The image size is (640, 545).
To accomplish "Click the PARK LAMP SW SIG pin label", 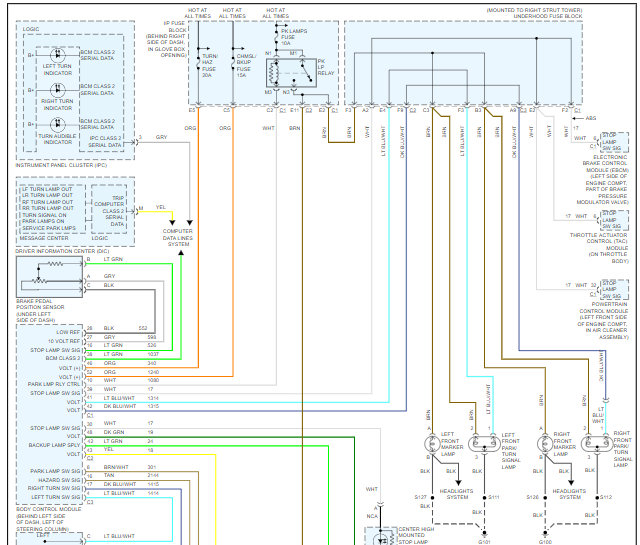I will 55,471.
